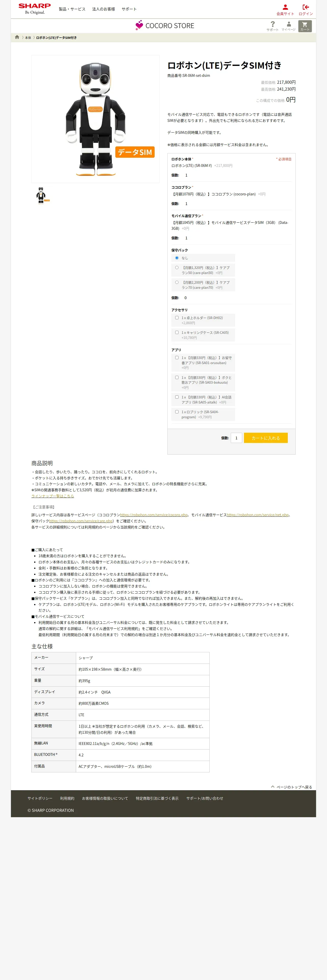
Task: Click the COCORO STORE heart logo
Action: (x=165, y=25)
